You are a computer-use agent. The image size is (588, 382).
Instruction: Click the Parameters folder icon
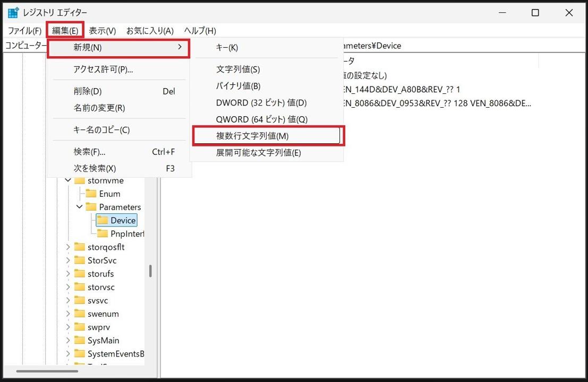91,207
